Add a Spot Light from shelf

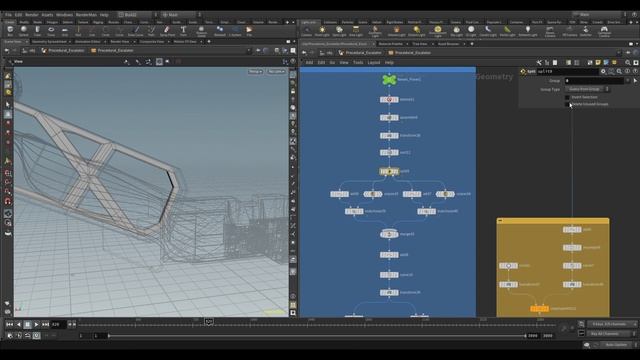339,31
